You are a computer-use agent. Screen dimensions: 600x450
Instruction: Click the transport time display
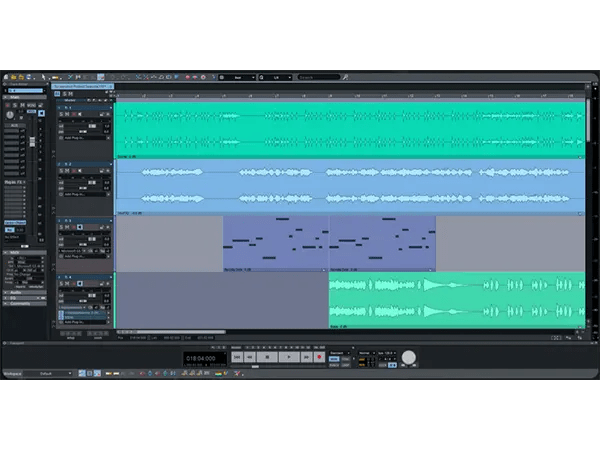click(x=204, y=359)
